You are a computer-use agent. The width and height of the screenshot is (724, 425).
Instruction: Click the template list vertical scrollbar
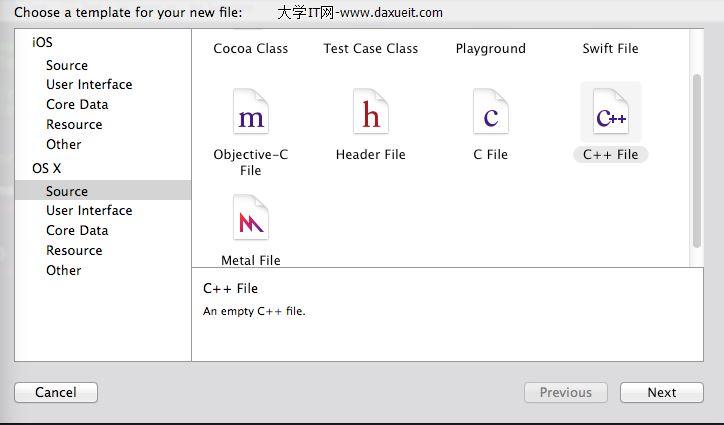(697, 160)
